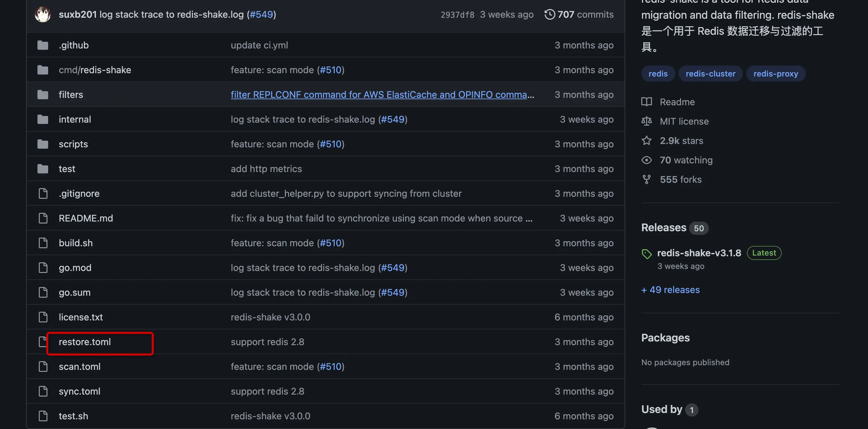The height and width of the screenshot is (429, 868).
Task: Open add http metrics commit
Action: coord(266,169)
